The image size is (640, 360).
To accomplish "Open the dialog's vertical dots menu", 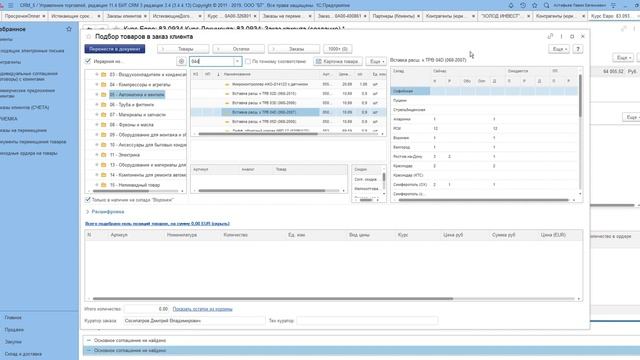I will tap(561, 36).
